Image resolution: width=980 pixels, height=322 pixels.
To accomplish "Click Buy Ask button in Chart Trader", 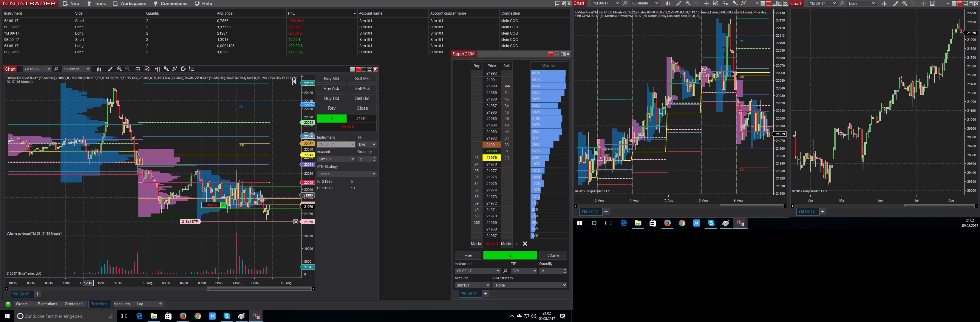I will point(331,89).
